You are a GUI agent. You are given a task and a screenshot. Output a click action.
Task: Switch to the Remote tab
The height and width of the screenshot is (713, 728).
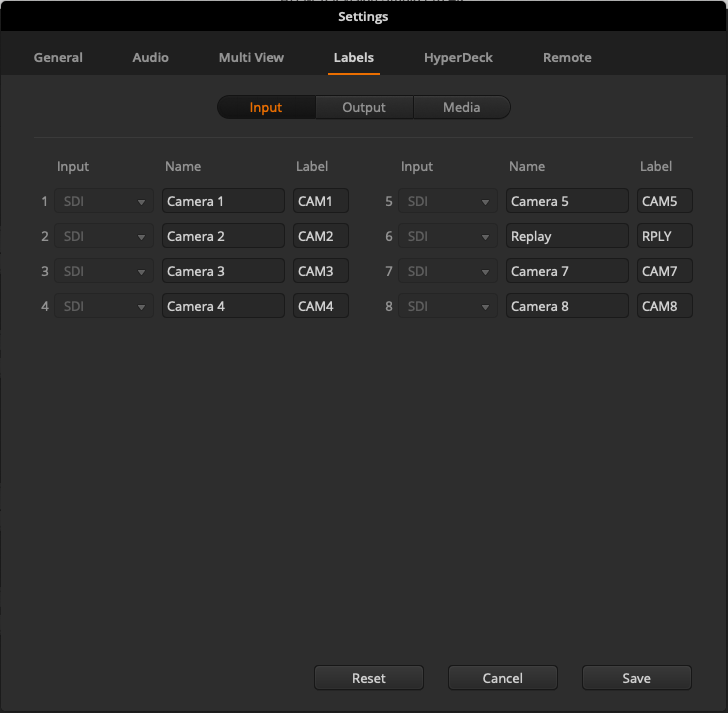[567, 58]
